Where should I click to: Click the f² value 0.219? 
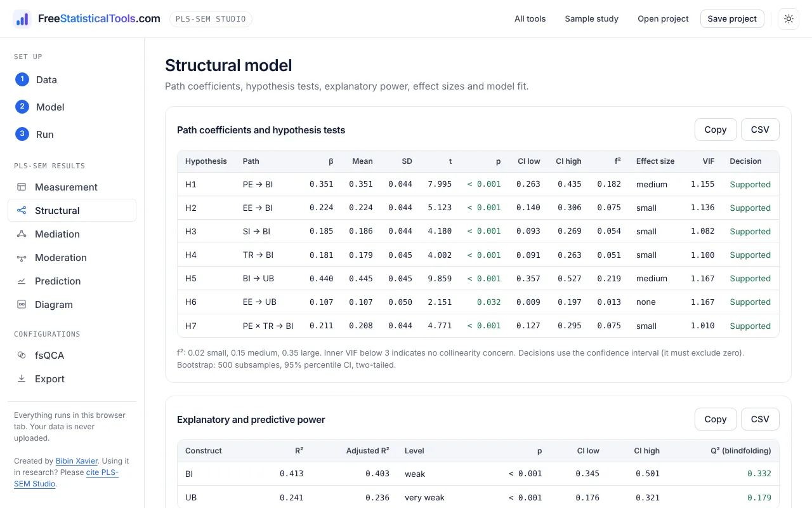coord(609,279)
